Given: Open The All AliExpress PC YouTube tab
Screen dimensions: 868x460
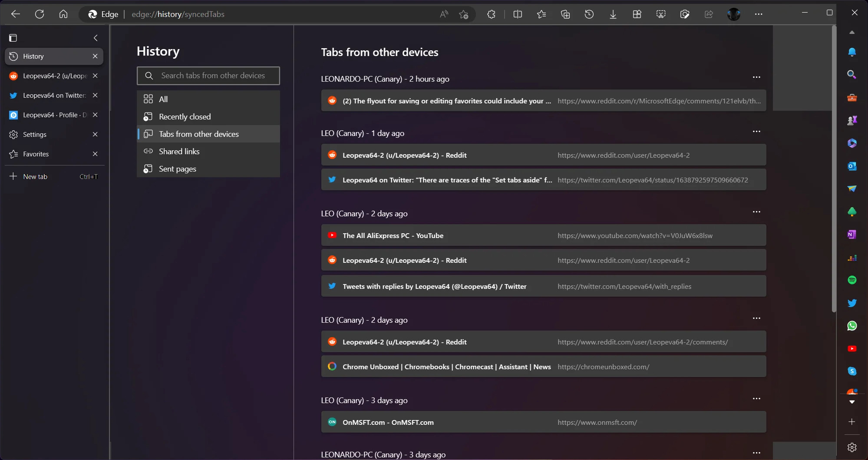Looking at the screenshot, I should point(393,235).
